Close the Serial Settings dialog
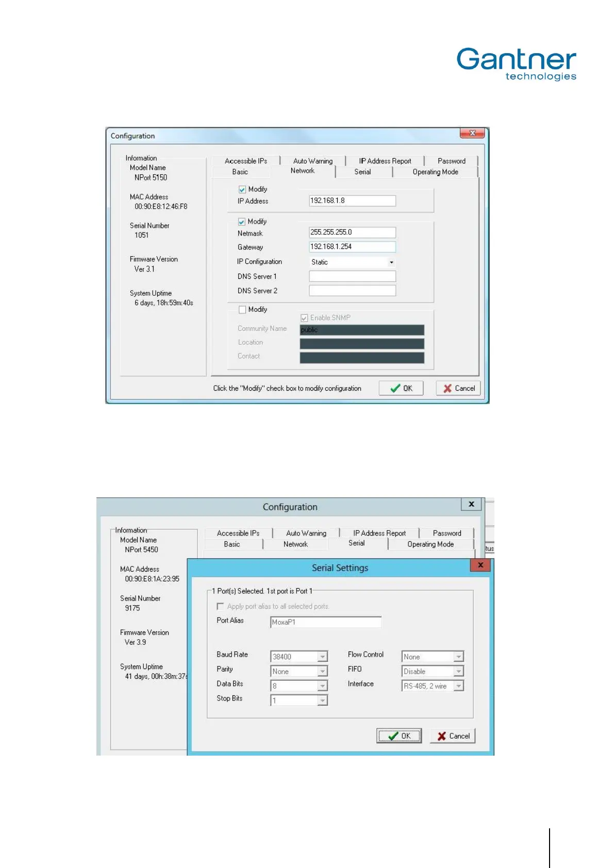 pos(480,565)
